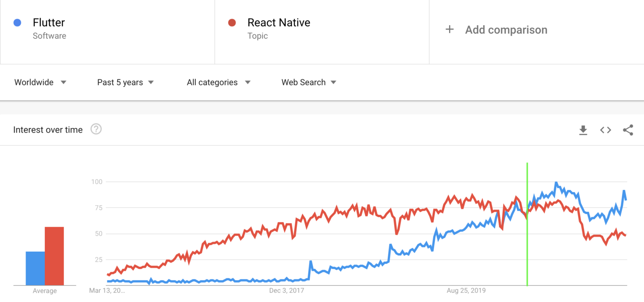The width and height of the screenshot is (644, 302).
Task: Click the Aug 25, 2019 axis label
Action: tap(466, 290)
